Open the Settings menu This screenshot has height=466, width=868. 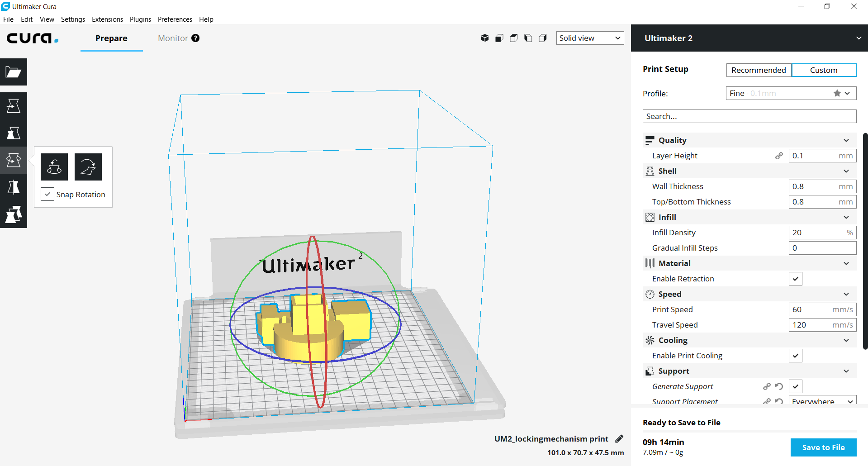click(73, 19)
